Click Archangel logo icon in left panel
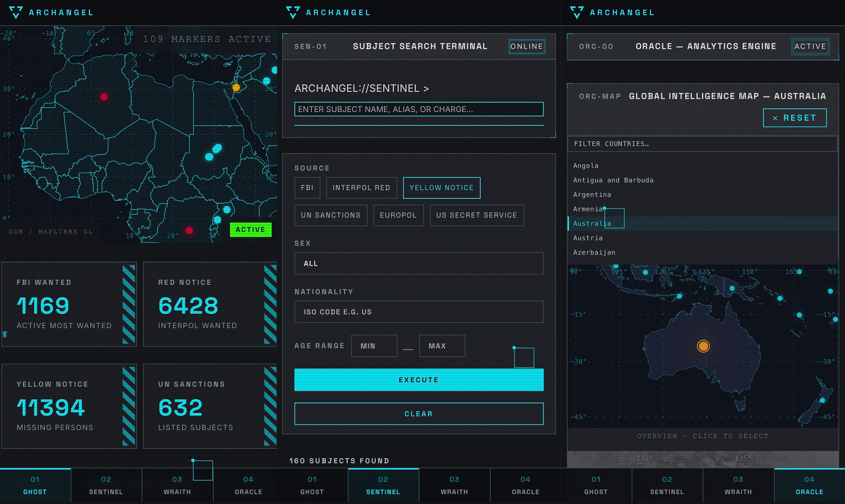This screenshot has width=845, height=504. [16, 13]
